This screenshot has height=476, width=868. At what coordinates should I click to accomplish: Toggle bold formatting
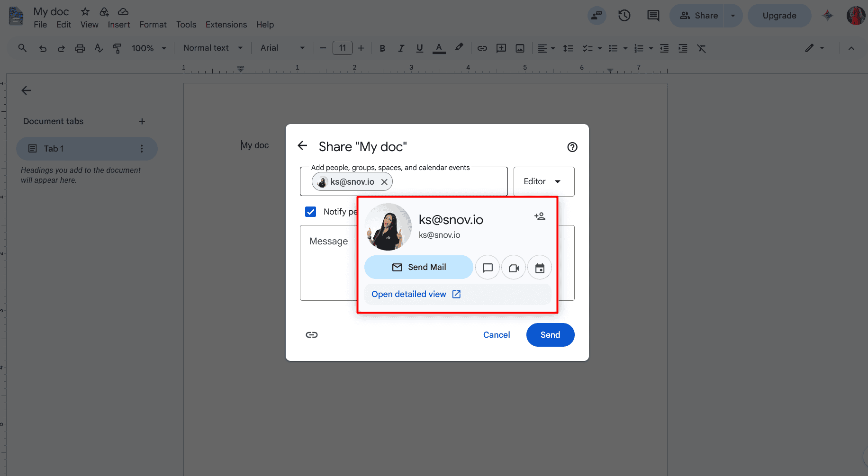coord(382,48)
